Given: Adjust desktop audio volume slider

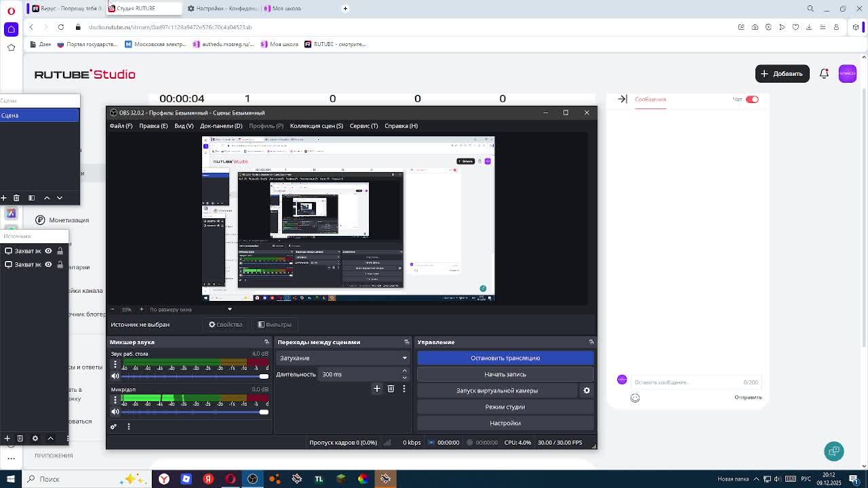Looking at the screenshot, I should tap(195, 376).
